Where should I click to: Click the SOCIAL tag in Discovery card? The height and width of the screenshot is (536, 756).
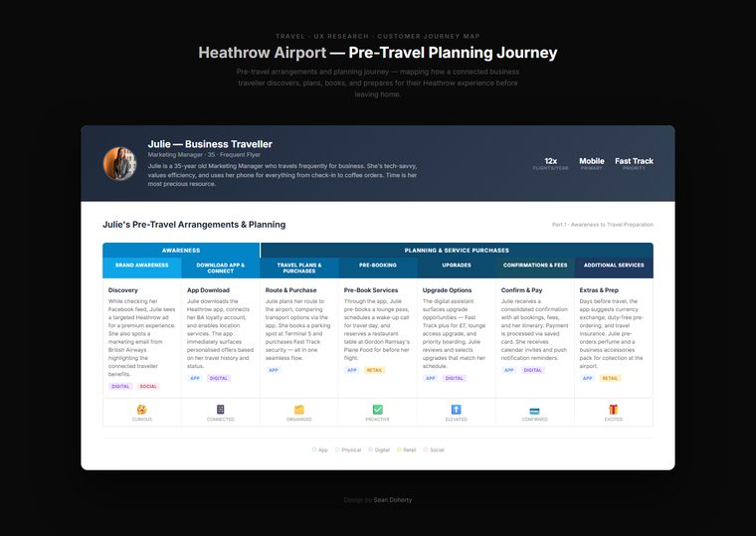click(x=148, y=386)
